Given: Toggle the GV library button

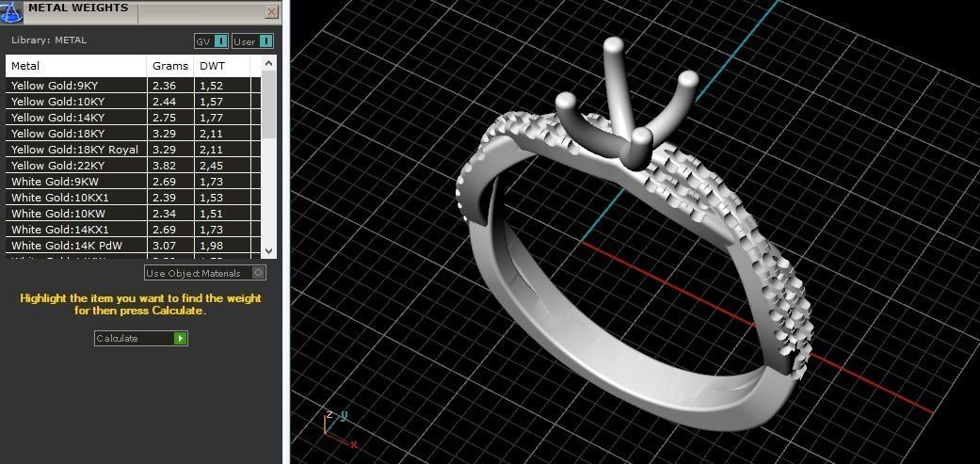Looking at the screenshot, I should point(211,41).
